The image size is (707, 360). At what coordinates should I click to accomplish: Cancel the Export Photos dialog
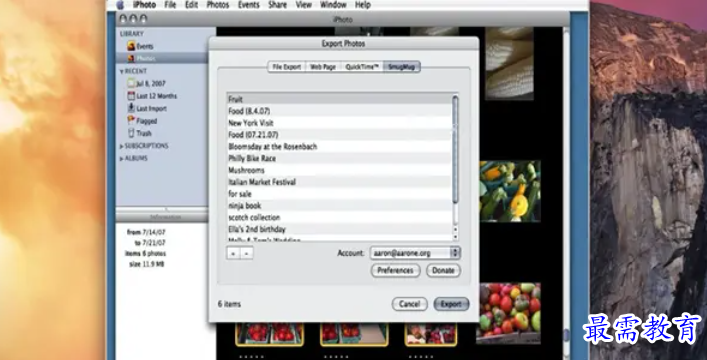tap(409, 304)
